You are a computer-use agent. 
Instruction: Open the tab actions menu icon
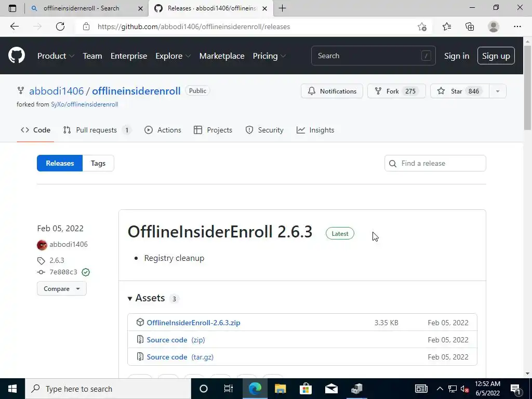point(12,8)
